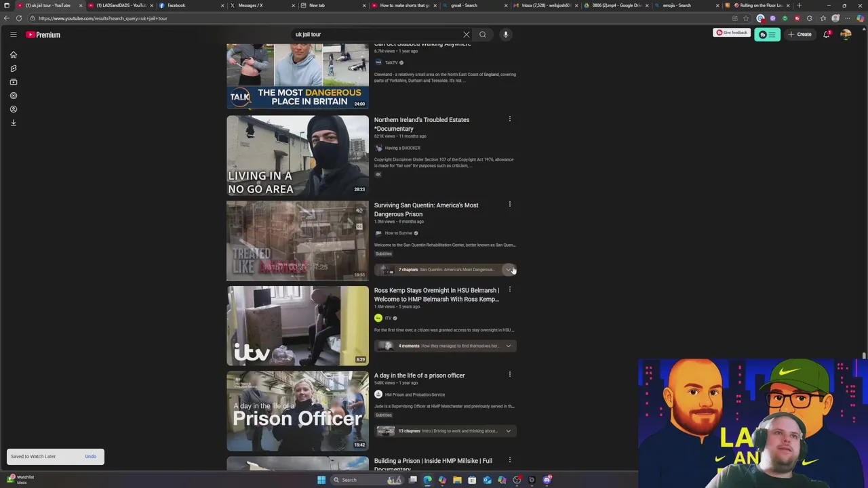
Task: Click the search magnifier button
Action: (483, 35)
